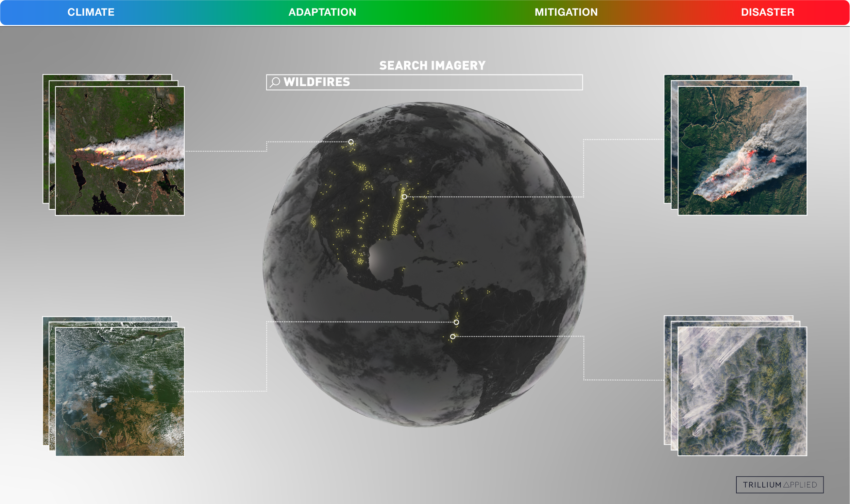Open the mountain wildfire with red flames thumbnail
Image resolution: width=850 pixels, height=504 pixels.
[742, 151]
